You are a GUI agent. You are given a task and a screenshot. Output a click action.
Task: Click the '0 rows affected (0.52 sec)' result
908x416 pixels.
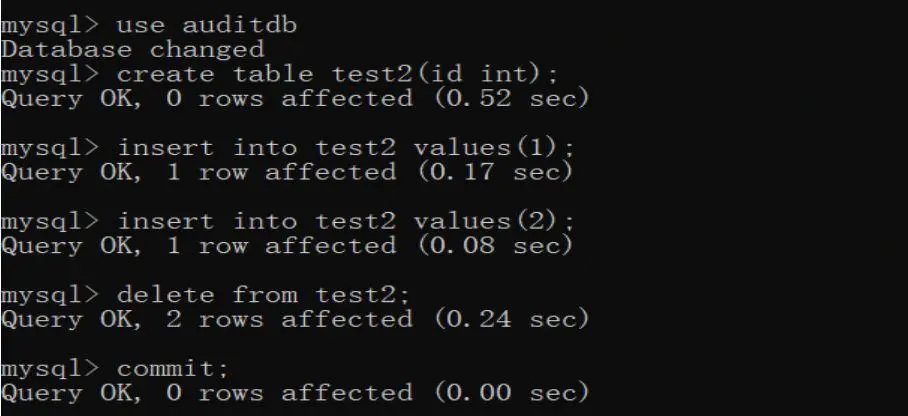click(x=377, y=98)
